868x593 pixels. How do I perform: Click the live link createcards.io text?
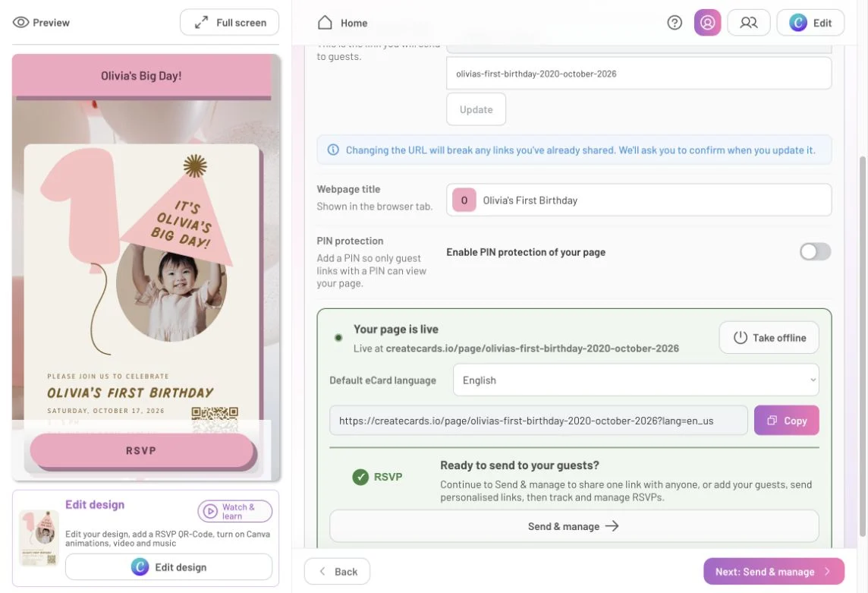532,348
